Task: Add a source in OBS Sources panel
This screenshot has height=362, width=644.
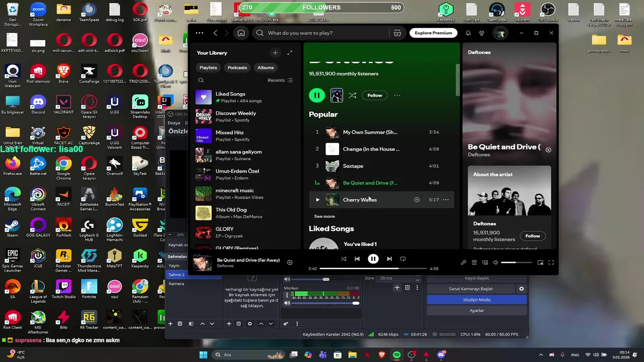Action: point(229,324)
